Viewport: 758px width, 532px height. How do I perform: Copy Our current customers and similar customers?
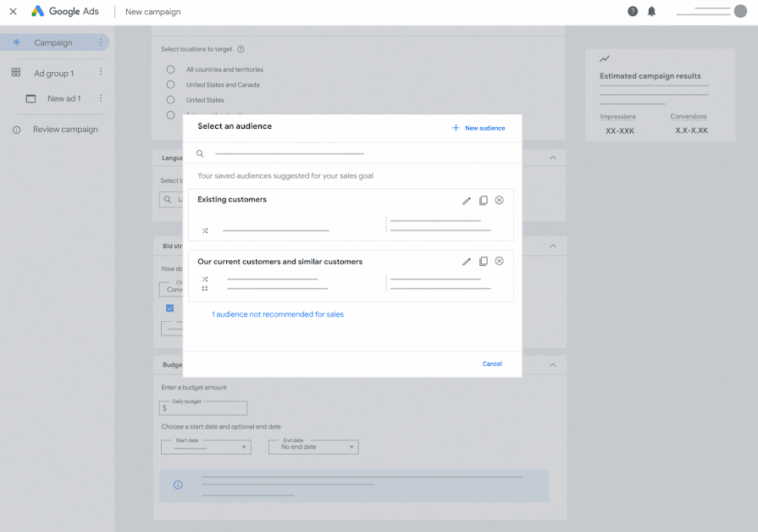point(483,261)
